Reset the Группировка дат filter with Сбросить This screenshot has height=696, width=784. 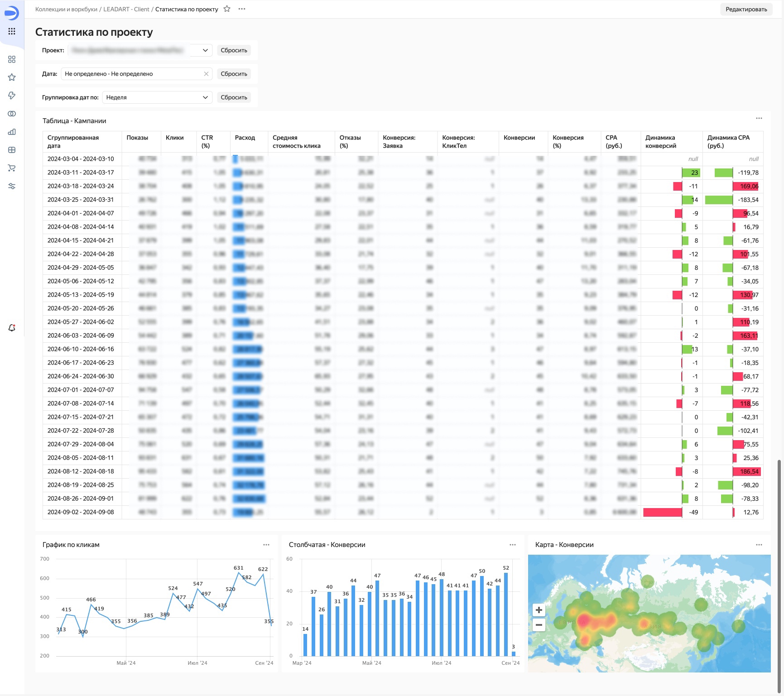(x=234, y=97)
